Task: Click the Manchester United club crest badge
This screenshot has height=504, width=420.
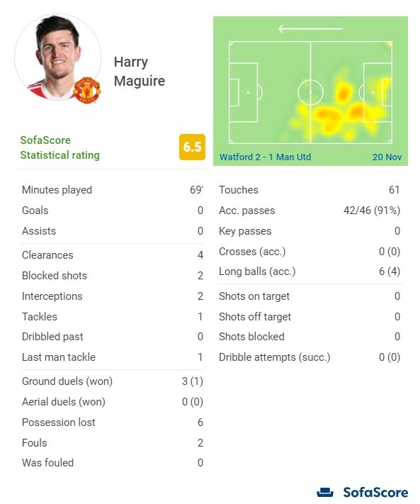Action: coord(87,90)
